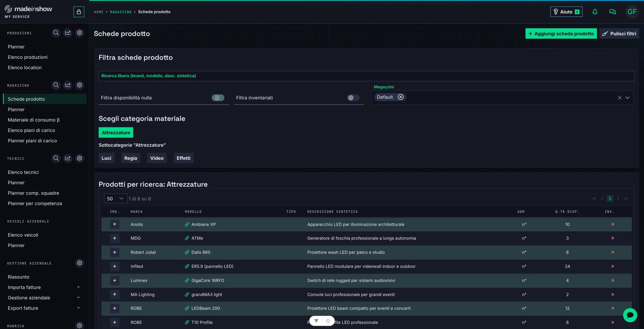Expand the Infiled row details
Screen dimensions: 644x329
click(114, 266)
